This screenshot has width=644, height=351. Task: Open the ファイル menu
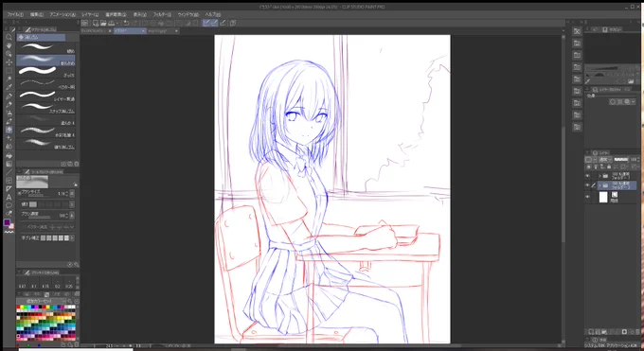(15, 14)
